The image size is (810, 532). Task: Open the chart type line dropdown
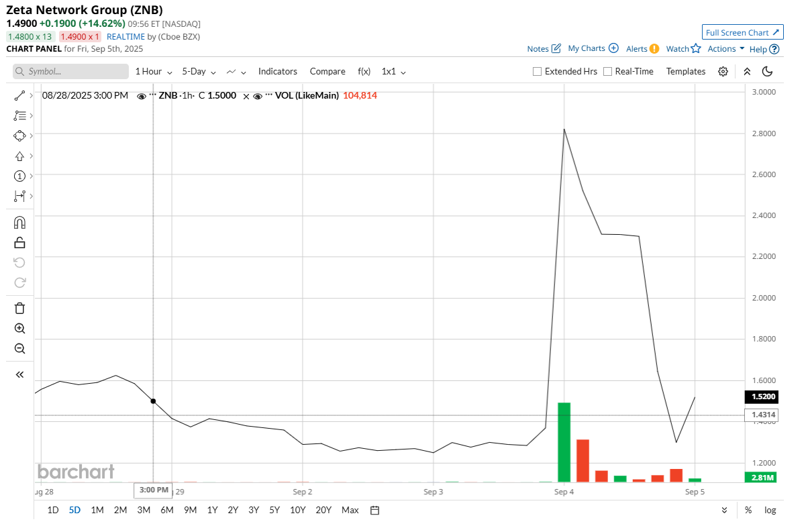tap(236, 71)
